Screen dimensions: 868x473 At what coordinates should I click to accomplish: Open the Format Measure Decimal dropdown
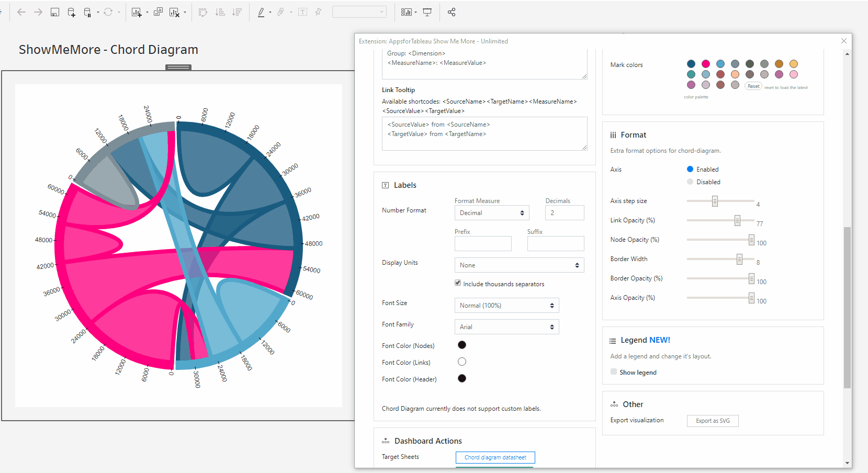[492, 213]
